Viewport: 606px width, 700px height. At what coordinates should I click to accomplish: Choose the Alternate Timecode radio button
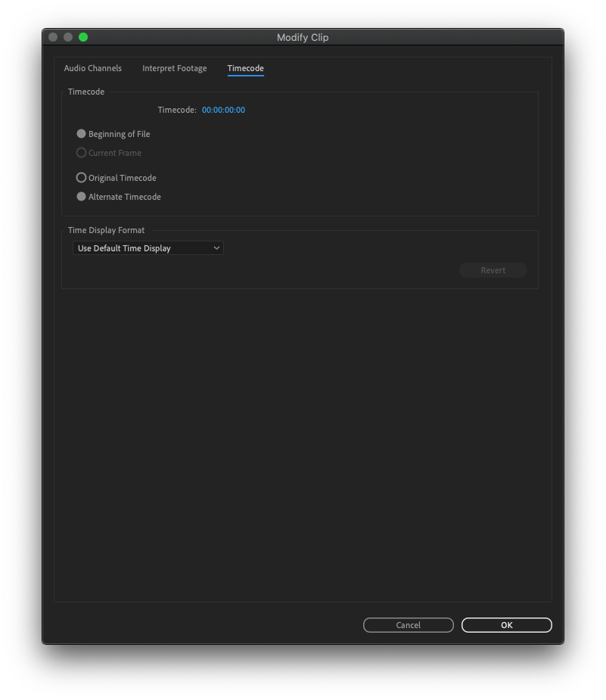(81, 197)
